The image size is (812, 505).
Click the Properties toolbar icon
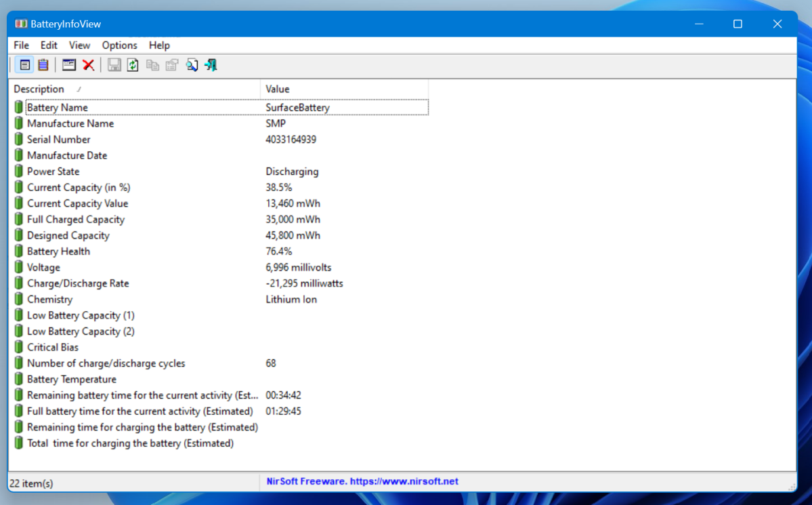tap(172, 65)
